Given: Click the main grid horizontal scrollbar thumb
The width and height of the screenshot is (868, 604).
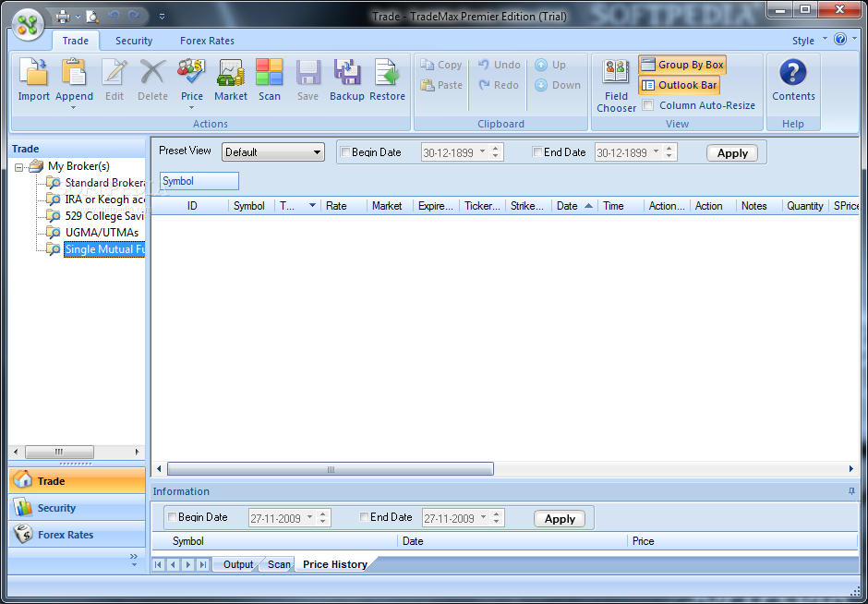Looking at the screenshot, I should point(331,469).
